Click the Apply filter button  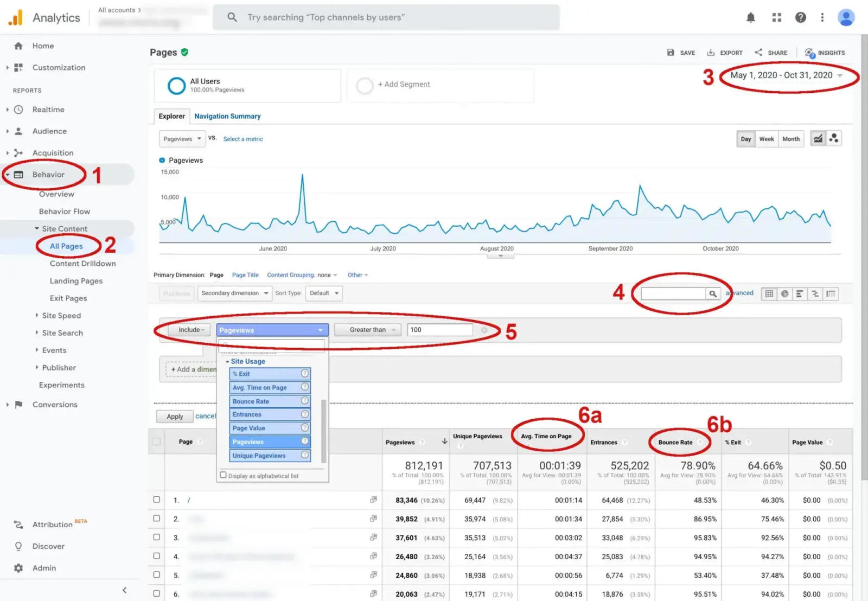(175, 417)
